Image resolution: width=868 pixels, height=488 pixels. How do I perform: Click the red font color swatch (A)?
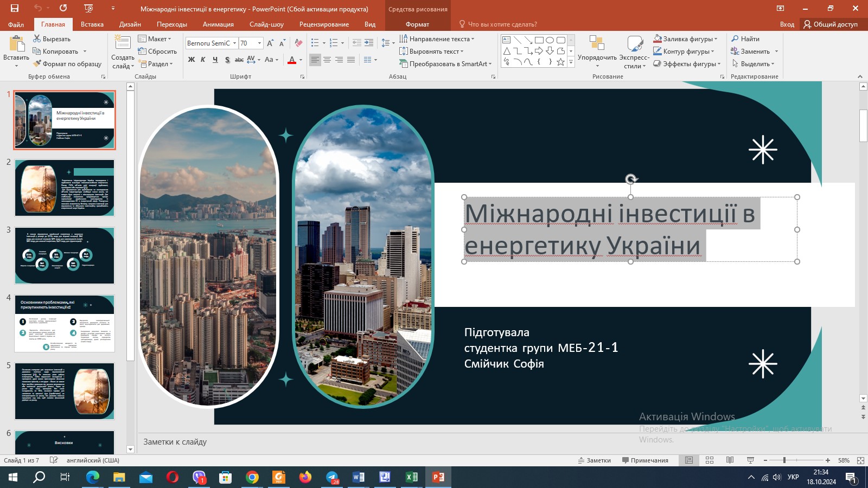click(x=292, y=60)
